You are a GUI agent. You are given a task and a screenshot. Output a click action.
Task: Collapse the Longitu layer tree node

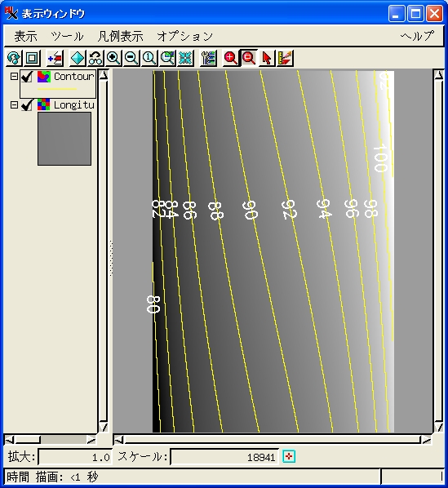(x=14, y=105)
